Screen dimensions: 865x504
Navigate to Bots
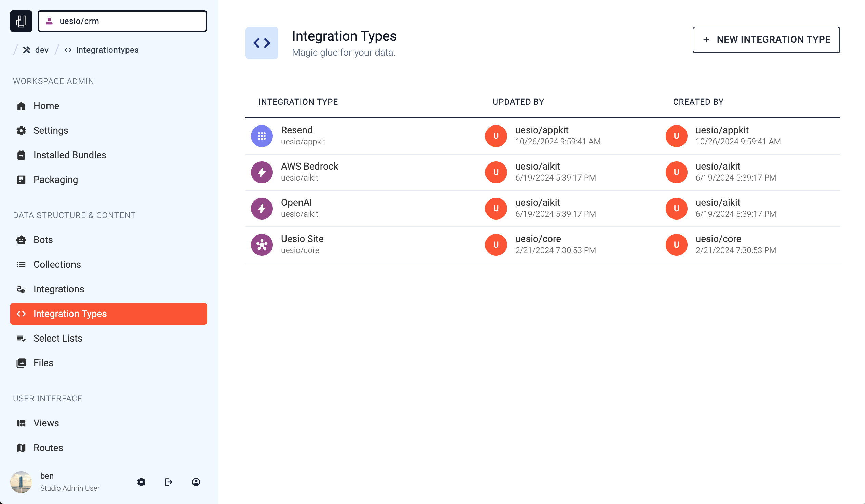click(x=108, y=240)
